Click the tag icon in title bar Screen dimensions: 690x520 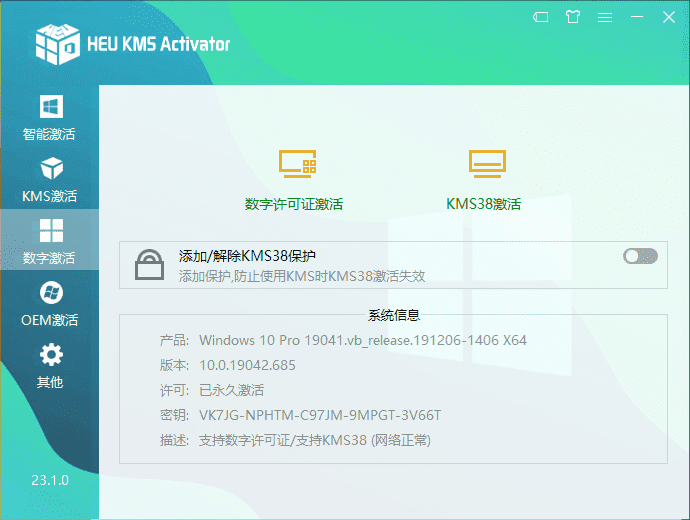[x=540, y=17]
